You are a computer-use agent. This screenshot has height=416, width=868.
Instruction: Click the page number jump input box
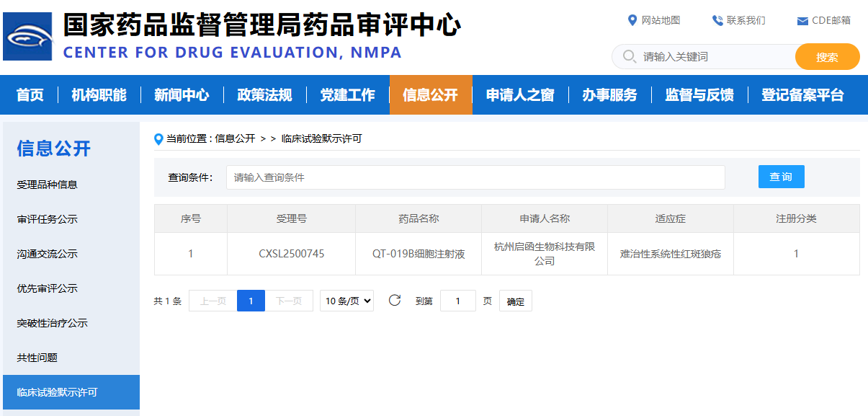pyautogui.click(x=457, y=301)
